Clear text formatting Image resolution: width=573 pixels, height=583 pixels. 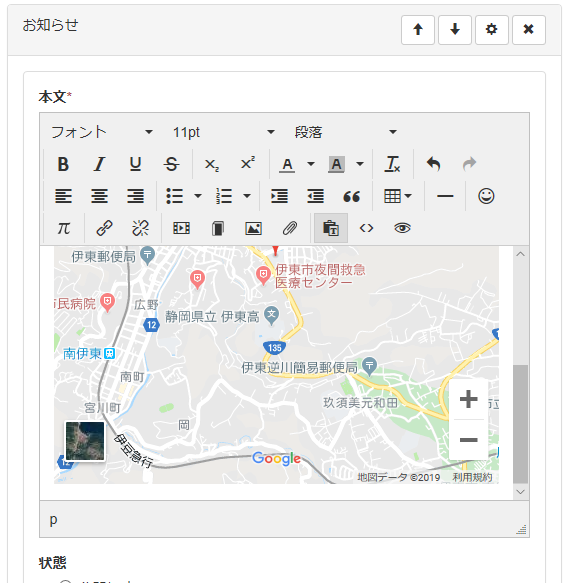click(392, 164)
